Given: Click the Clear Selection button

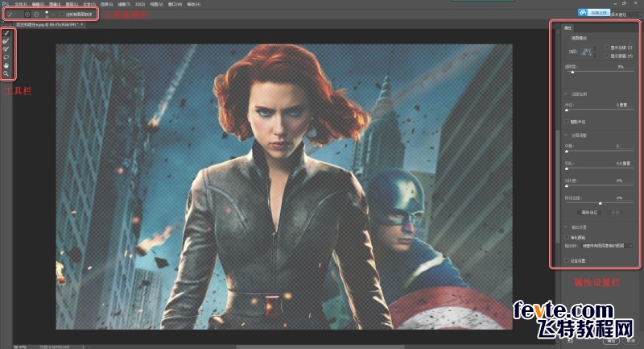Looking at the screenshot, I should (x=589, y=213).
